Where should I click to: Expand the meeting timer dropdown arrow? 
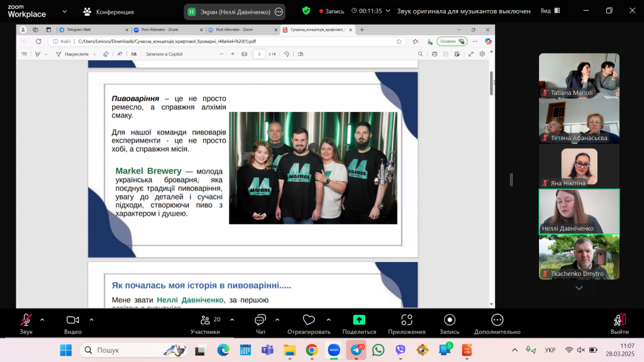(387, 11)
